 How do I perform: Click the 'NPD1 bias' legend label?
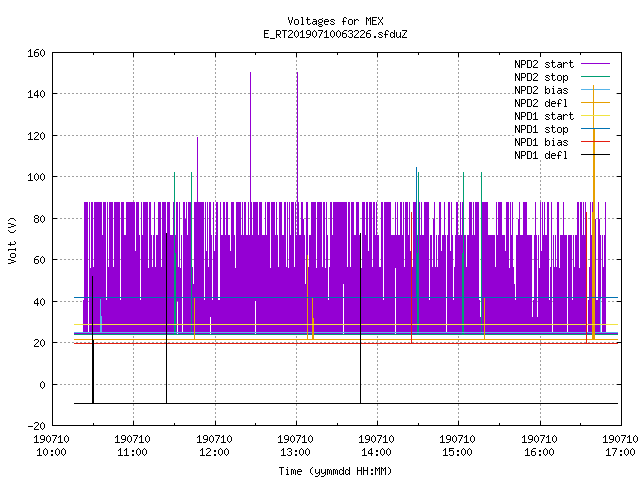541,142
